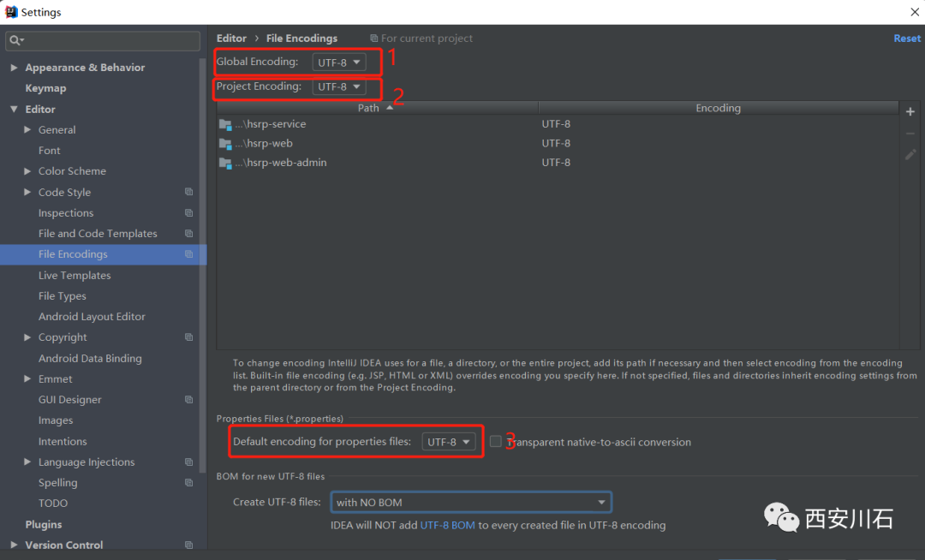925x560 pixels.
Task: Open Android Data Binding settings
Action: tap(90, 359)
